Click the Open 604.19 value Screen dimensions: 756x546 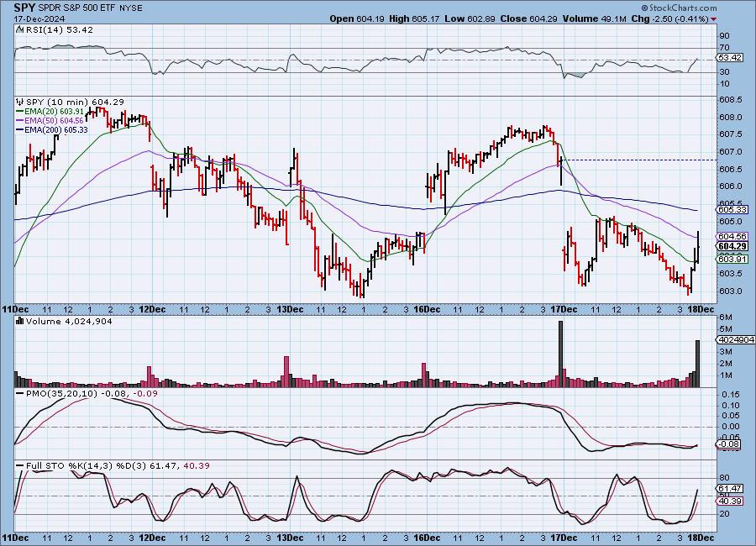[357, 18]
